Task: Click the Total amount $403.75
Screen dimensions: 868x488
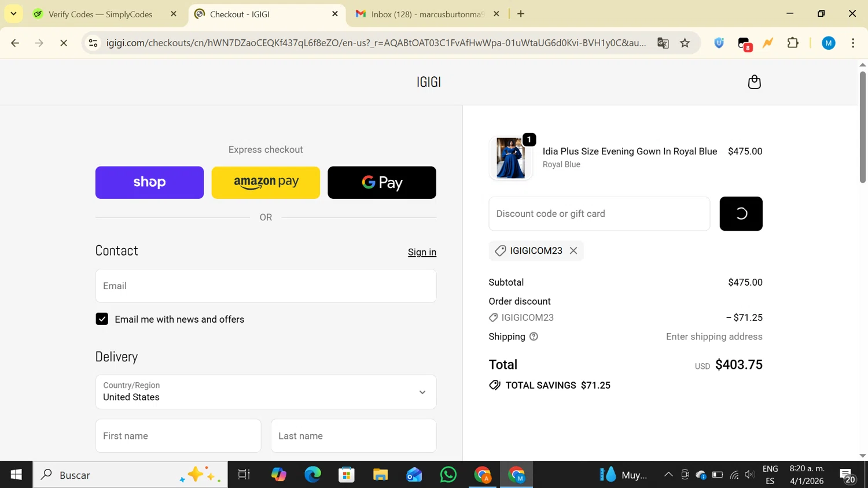Action: [739, 365]
